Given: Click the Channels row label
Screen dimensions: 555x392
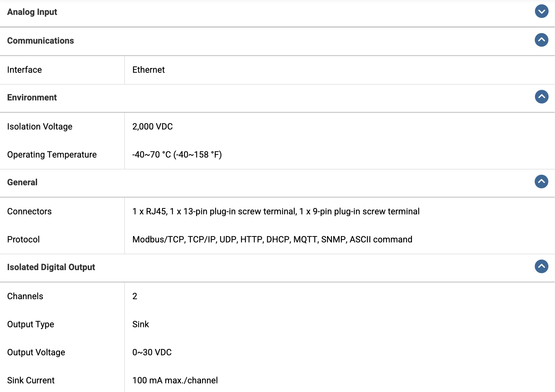Looking at the screenshot, I should [25, 296].
